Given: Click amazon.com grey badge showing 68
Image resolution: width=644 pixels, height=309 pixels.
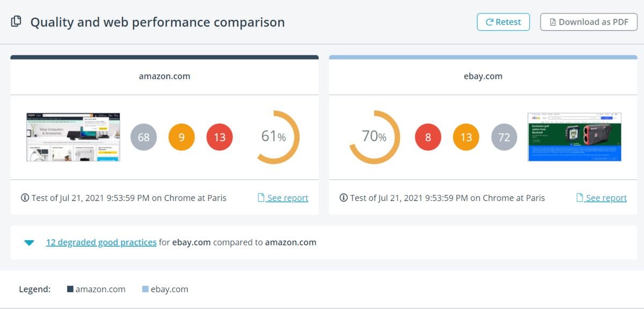Looking at the screenshot, I should 144,137.
